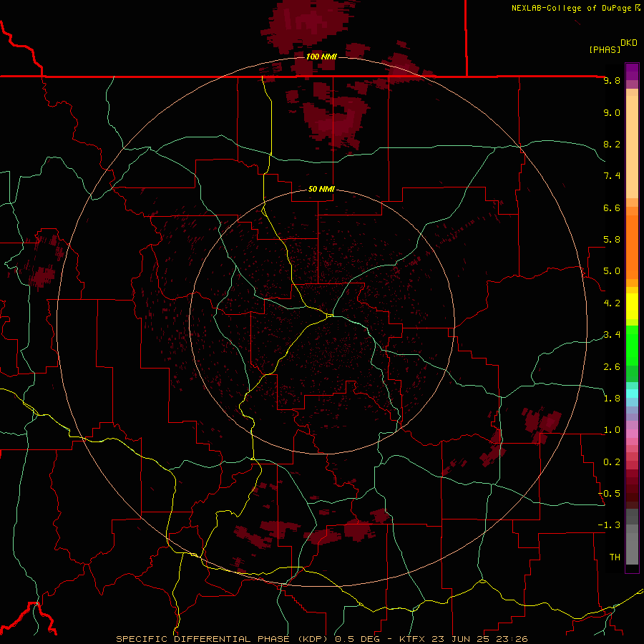
Task: Select the 8.2 scale value
Action: [612, 144]
